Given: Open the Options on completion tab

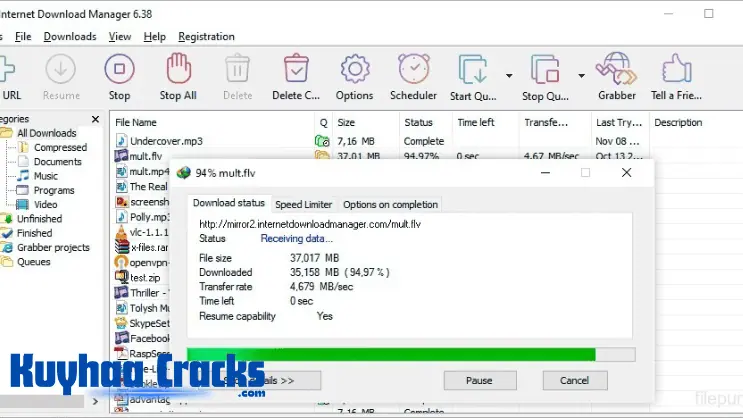Looking at the screenshot, I should click(x=390, y=204).
